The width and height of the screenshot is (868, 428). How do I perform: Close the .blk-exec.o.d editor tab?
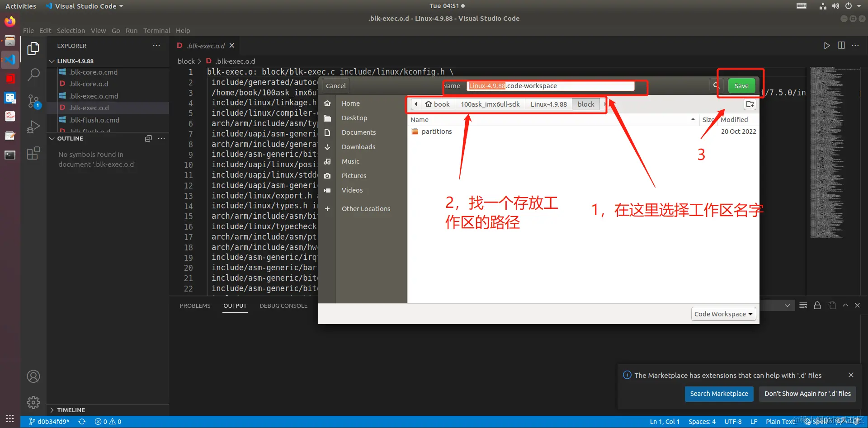(232, 46)
